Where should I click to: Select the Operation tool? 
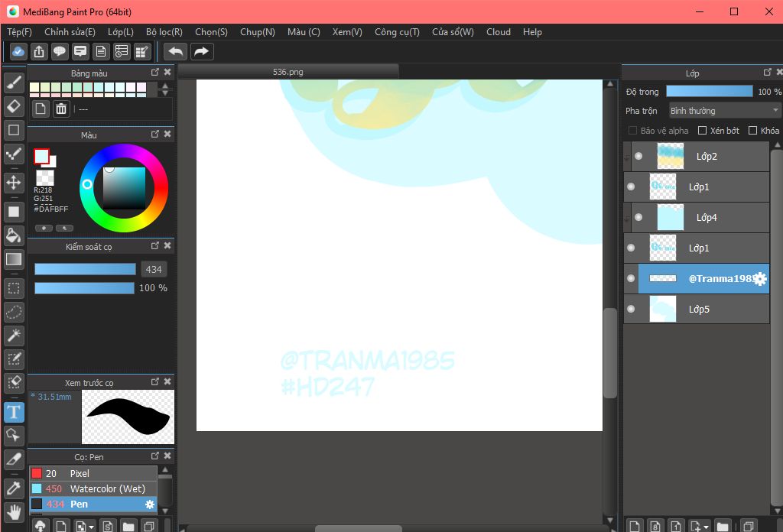point(14,436)
